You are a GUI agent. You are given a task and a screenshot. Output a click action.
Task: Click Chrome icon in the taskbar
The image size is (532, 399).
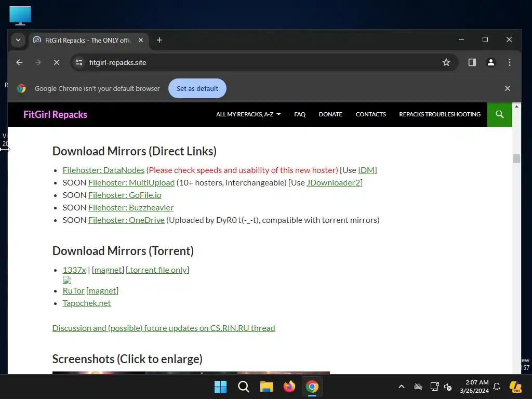(312, 387)
